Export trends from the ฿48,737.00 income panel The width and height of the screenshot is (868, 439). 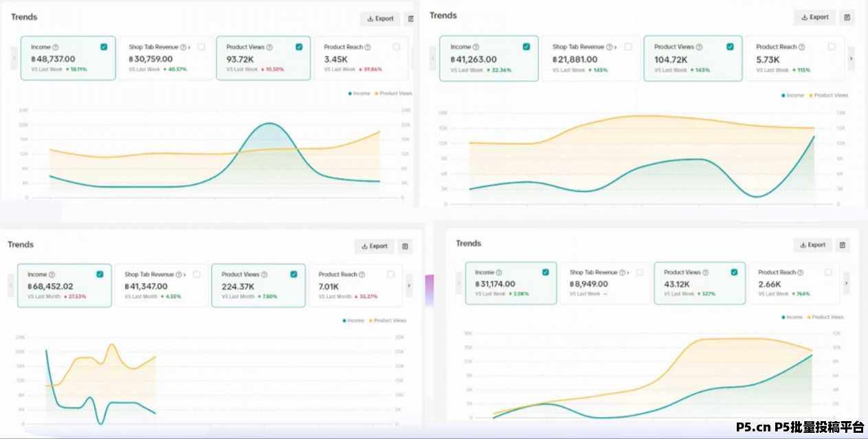tap(380, 19)
